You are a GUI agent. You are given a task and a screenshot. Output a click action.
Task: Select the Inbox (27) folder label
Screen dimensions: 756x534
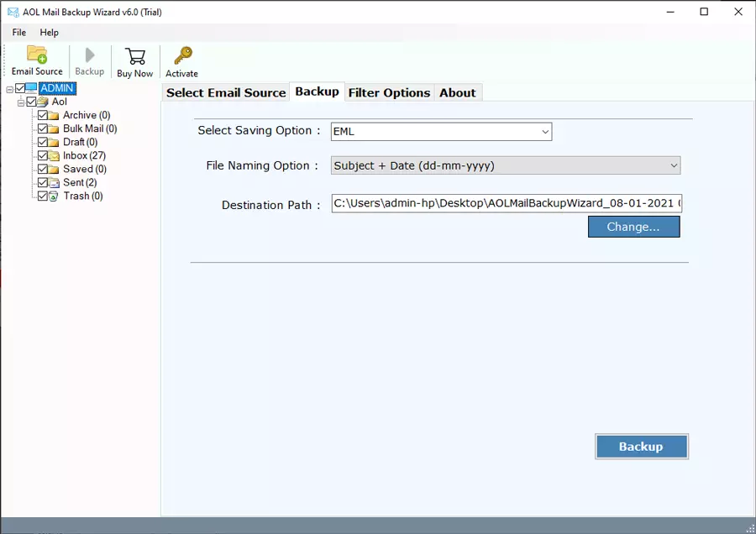tap(84, 155)
